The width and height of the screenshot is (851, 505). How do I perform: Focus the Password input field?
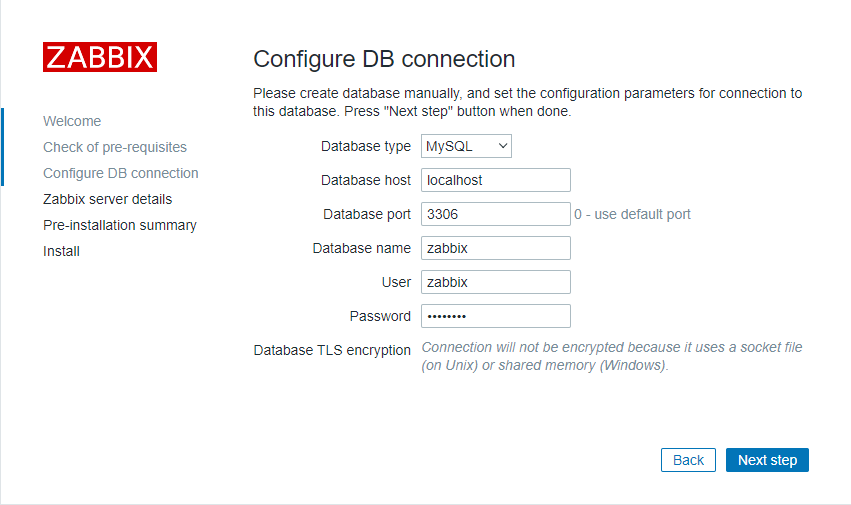pyautogui.click(x=495, y=316)
